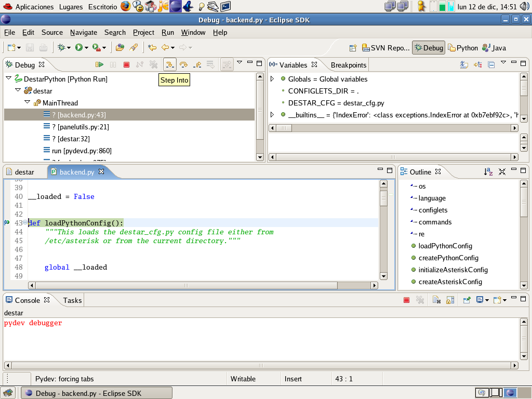Click the Save toolbar icon
The height and width of the screenshot is (399, 532).
click(30, 47)
